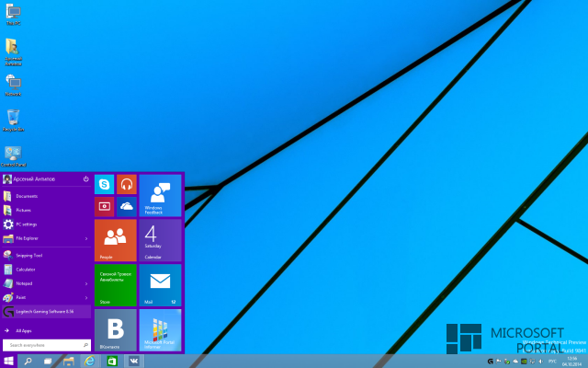This screenshot has width=588, height=368.
Task: Launch Snipping Tool from Start menu
Action: coord(47,256)
